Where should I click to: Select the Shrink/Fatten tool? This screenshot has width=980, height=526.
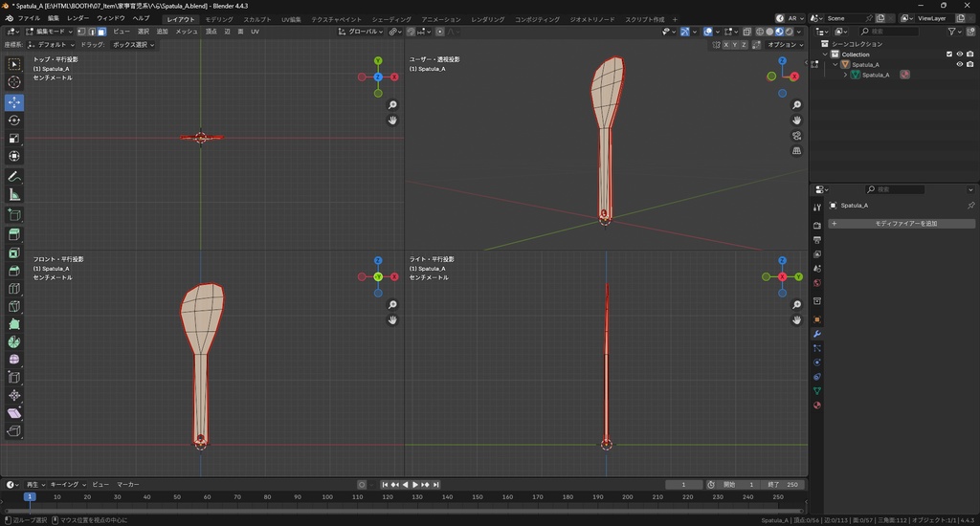(x=14, y=395)
